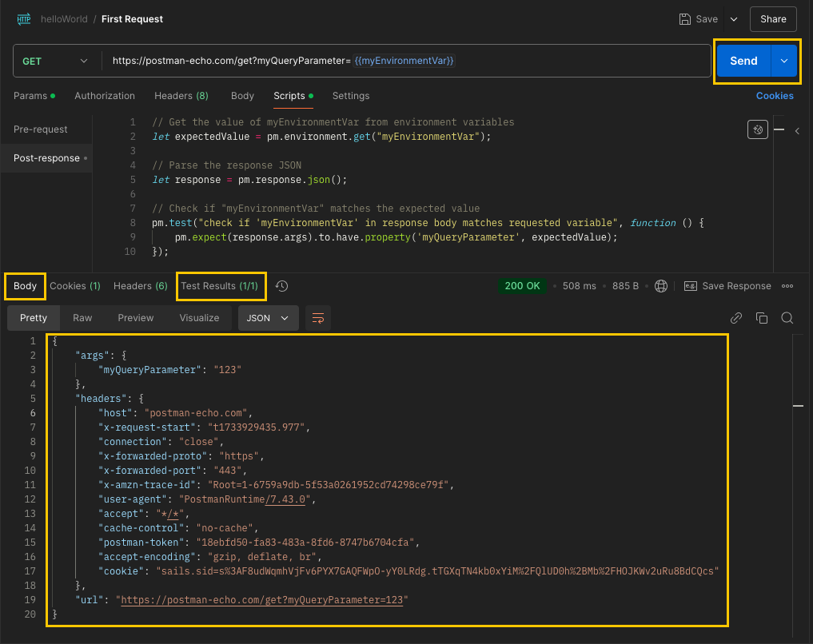Open the Headers (8) request tab
Screen dimensions: 813x644
181,96
